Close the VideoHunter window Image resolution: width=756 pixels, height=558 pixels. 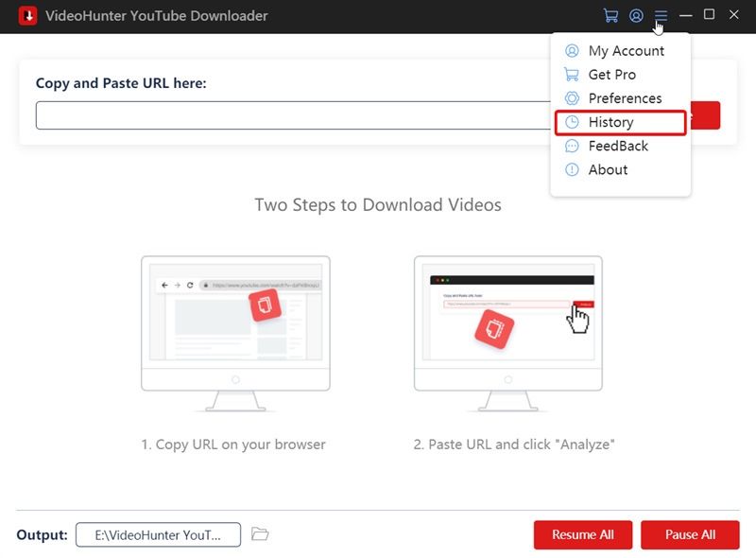tap(733, 15)
